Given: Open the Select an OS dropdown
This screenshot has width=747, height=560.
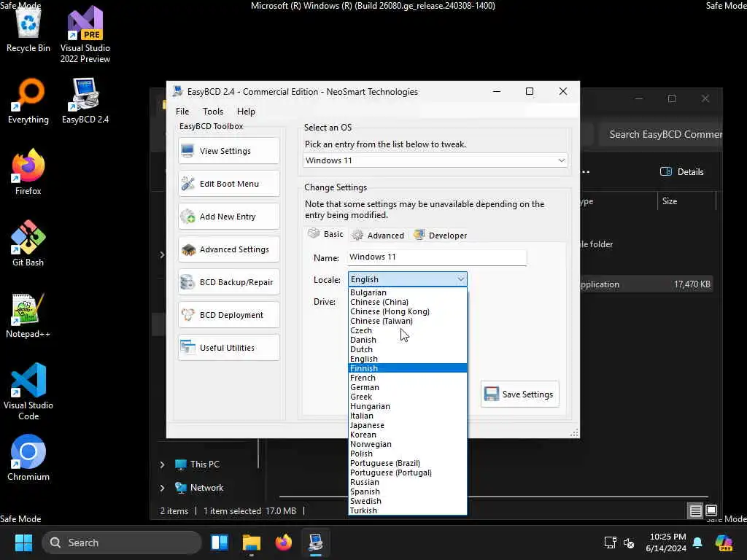Looking at the screenshot, I should 436,160.
